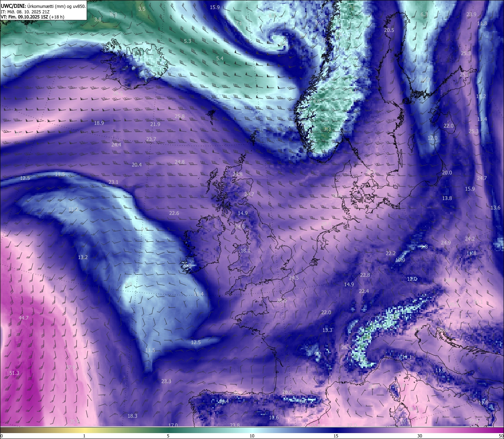The image size is (504, 439).
Task: Click the 23.1 value label
Action: click(x=113, y=182)
